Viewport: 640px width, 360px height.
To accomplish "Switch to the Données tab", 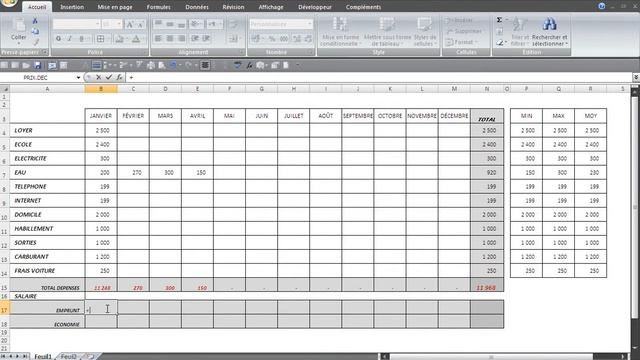I will pyautogui.click(x=197, y=7).
